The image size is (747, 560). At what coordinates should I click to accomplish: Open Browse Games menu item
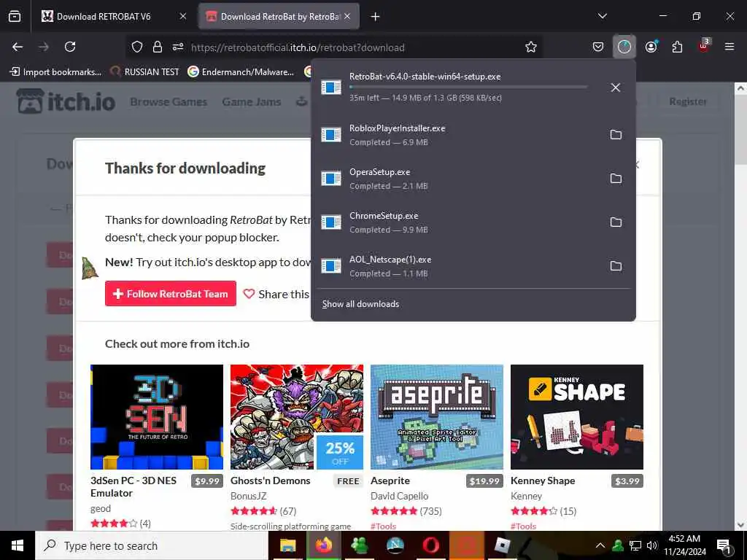point(169,102)
